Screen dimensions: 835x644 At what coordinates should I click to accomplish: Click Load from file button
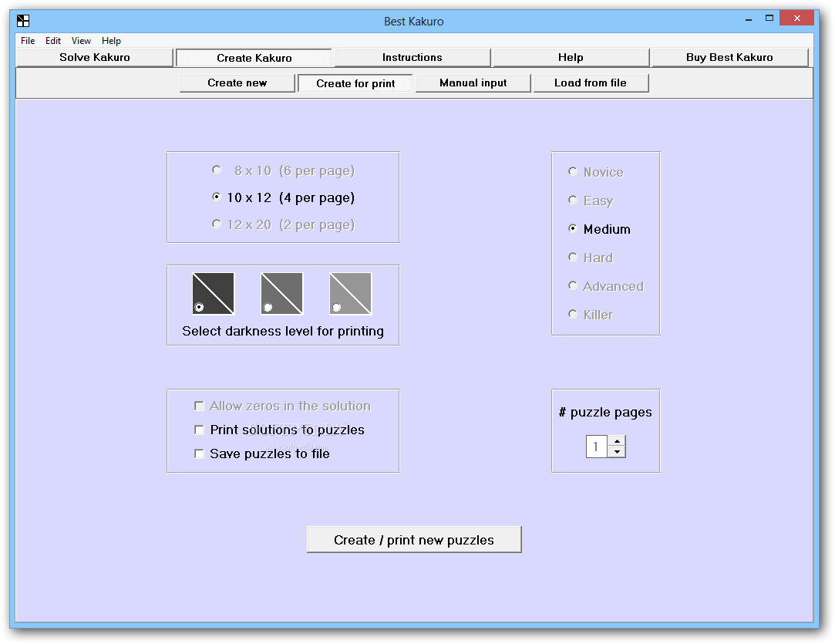point(591,83)
